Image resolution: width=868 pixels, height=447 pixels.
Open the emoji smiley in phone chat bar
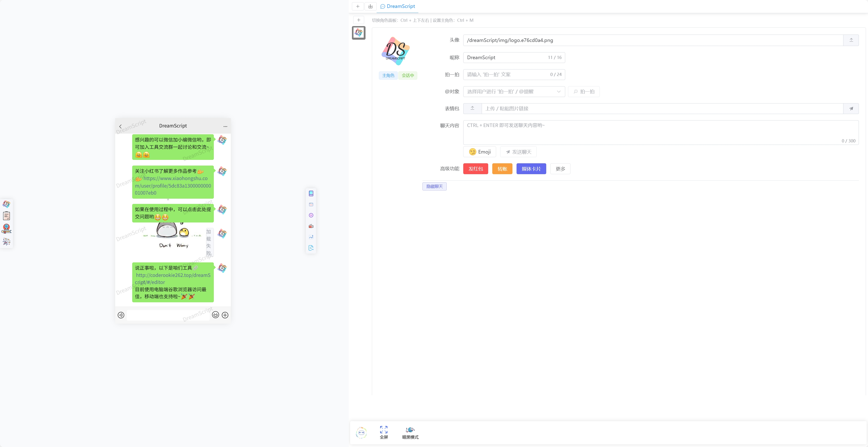click(x=216, y=315)
